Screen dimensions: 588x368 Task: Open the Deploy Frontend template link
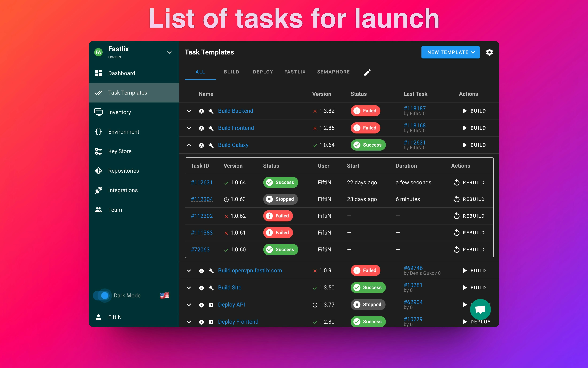tap(238, 322)
